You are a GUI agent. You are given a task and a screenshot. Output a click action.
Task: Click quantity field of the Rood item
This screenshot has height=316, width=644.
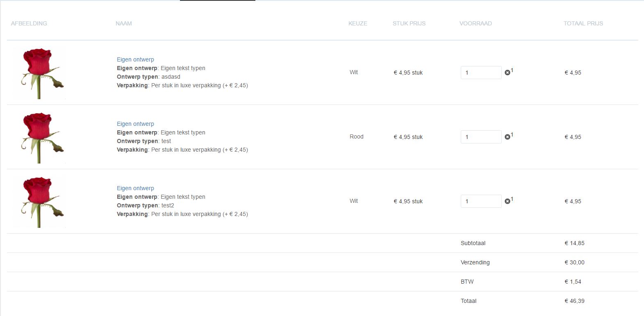pyautogui.click(x=481, y=137)
